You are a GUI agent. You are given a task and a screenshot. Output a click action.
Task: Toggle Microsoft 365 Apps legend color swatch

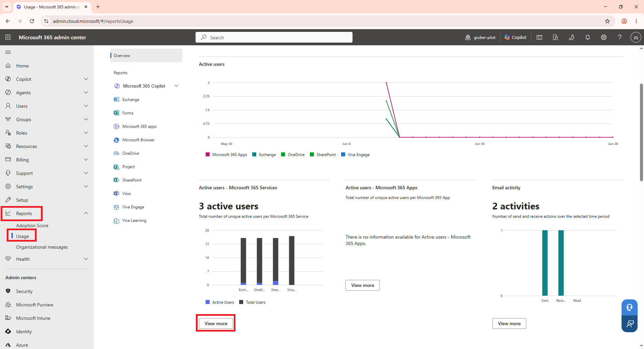(x=208, y=155)
